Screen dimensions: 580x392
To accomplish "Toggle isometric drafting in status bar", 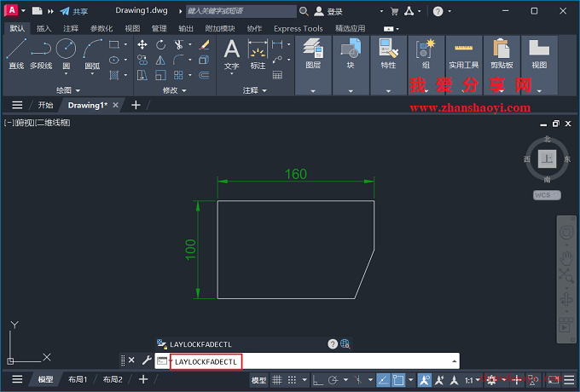I will click(x=358, y=379).
